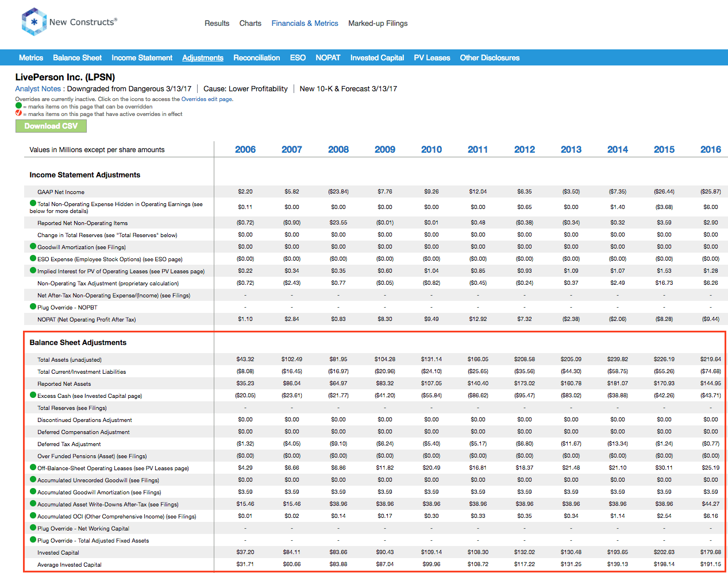
Task: Click override dot for Implied Interest for PV of Operating Leases
Action: pos(33,270)
